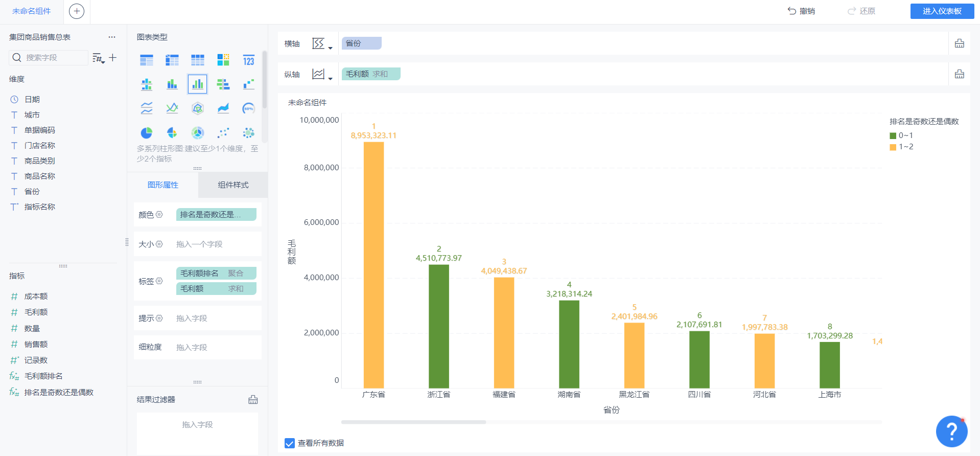
Task: Select the colored treemap block chart type
Action: (x=223, y=60)
